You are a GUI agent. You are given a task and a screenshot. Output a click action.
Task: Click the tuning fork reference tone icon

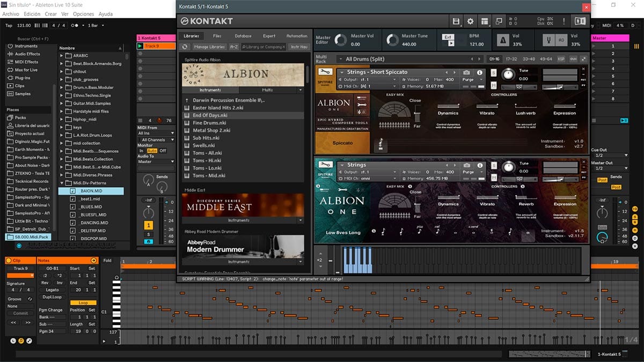[549, 40]
